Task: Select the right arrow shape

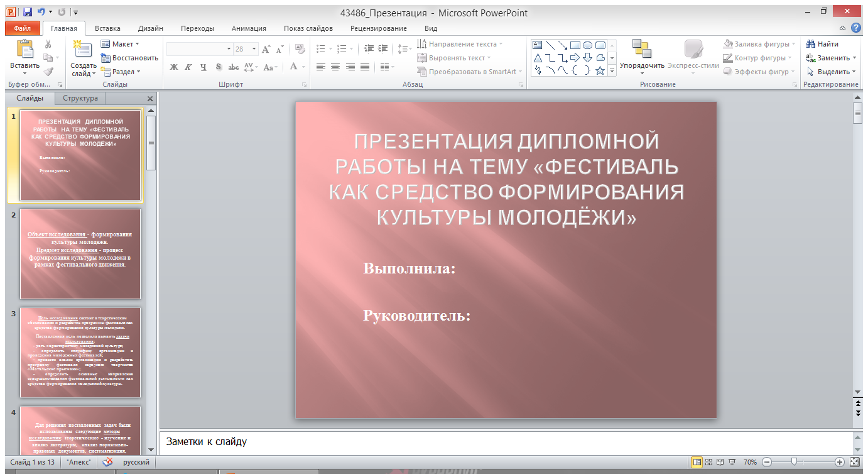Action: [x=575, y=57]
